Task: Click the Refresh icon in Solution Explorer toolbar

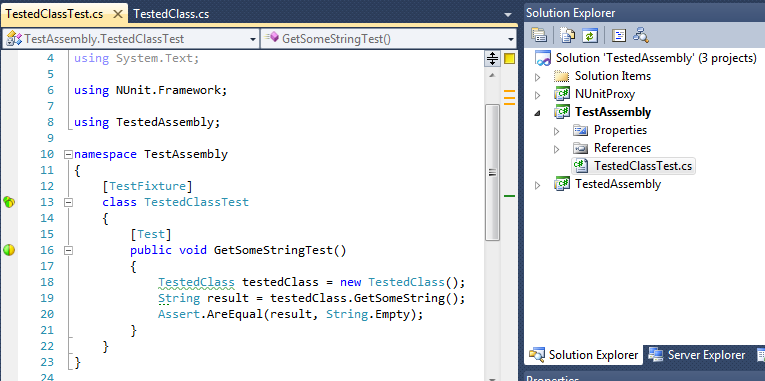Action: (590, 35)
